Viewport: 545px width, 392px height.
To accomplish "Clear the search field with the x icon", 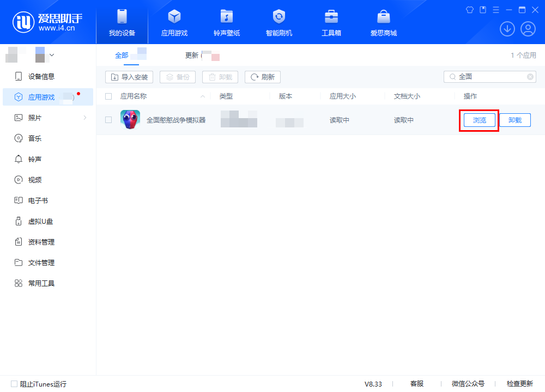I will tap(530, 77).
